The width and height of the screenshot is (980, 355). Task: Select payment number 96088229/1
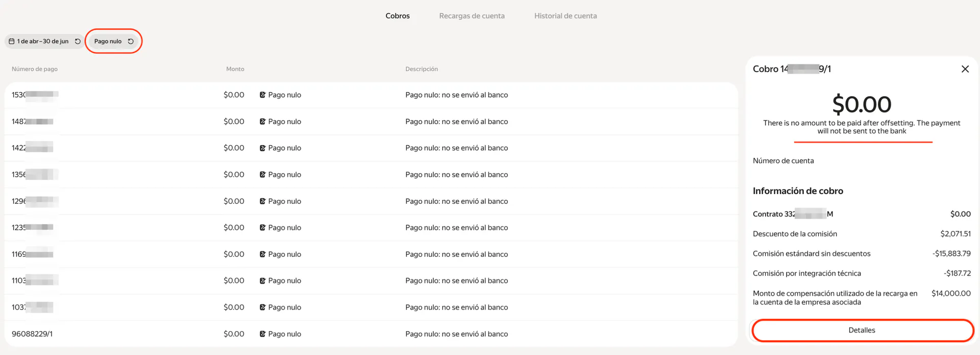[x=32, y=334]
